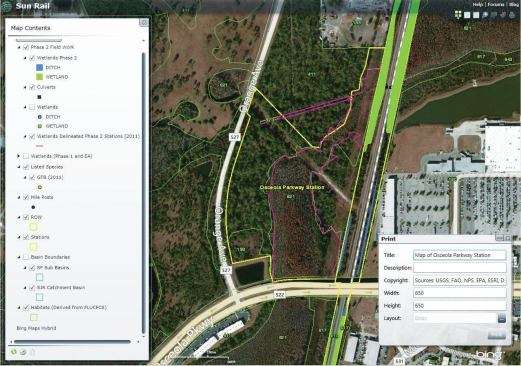Image resolution: width=521 pixels, height=366 pixels.
Task: Expand the Wetlands (Phase 1 and E4) group arrow
Action: click(19, 156)
